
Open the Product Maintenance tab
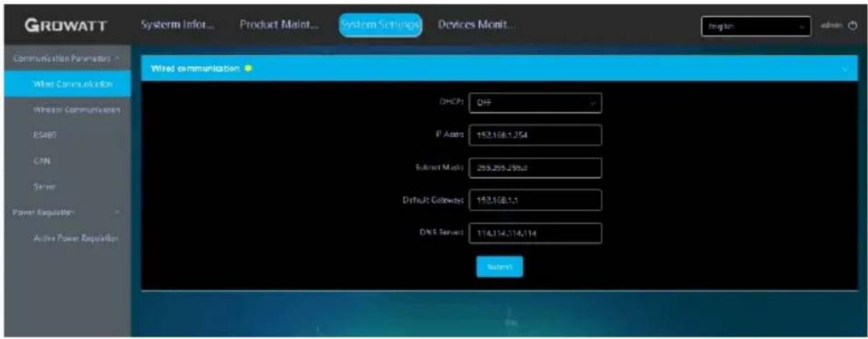pyautogui.click(x=279, y=25)
